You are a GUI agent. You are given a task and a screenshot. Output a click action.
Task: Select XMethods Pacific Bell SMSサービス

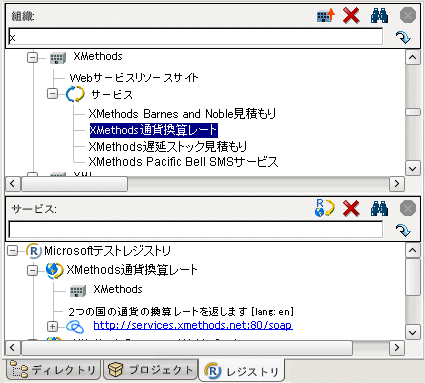pos(183,162)
